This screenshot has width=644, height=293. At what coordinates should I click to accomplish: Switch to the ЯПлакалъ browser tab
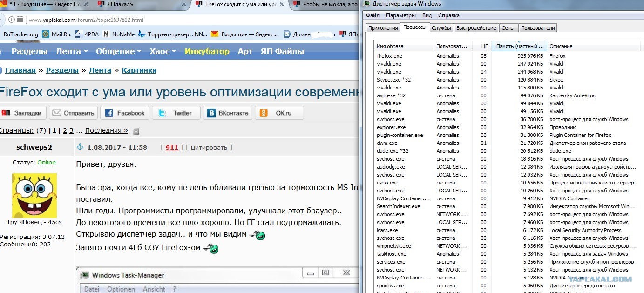click(142, 4)
